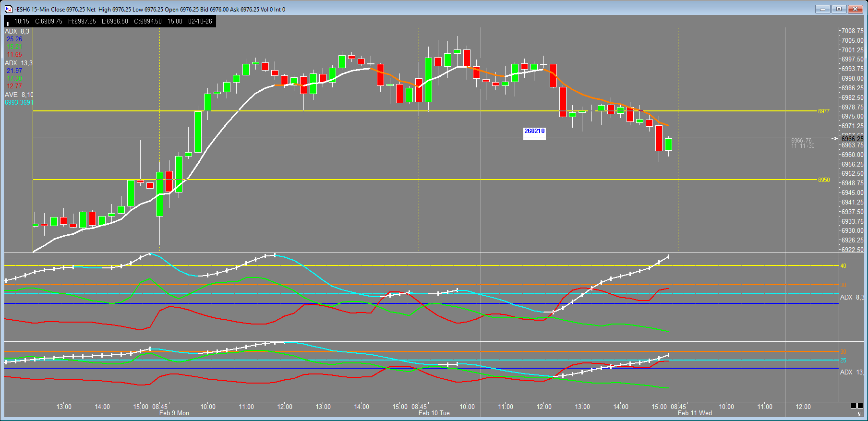Click the 260210 date label on the chart
868x421 pixels.
534,131
